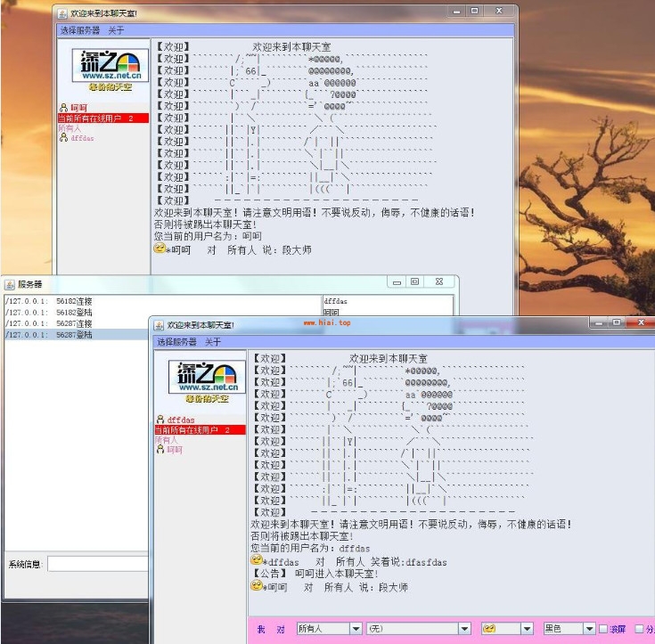Click the Java icon in 服务器 window title bar
The width and height of the screenshot is (655, 644).
9,285
